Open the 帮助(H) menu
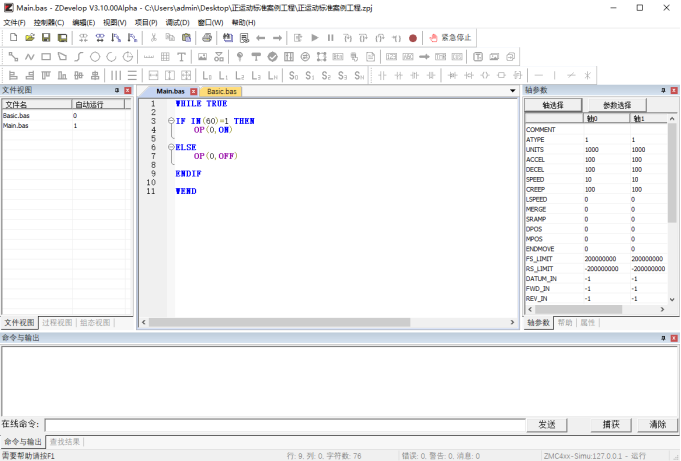The image size is (681, 461). 243,23
